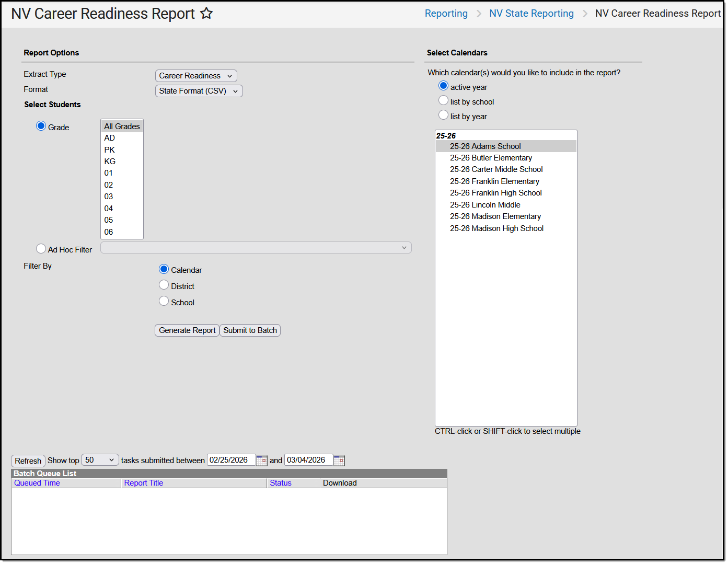Image resolution: width=728 pixels, height=564 pixels.
Task: Change the 'Show top' task count dropdown
Action: [x=99, y=459]
